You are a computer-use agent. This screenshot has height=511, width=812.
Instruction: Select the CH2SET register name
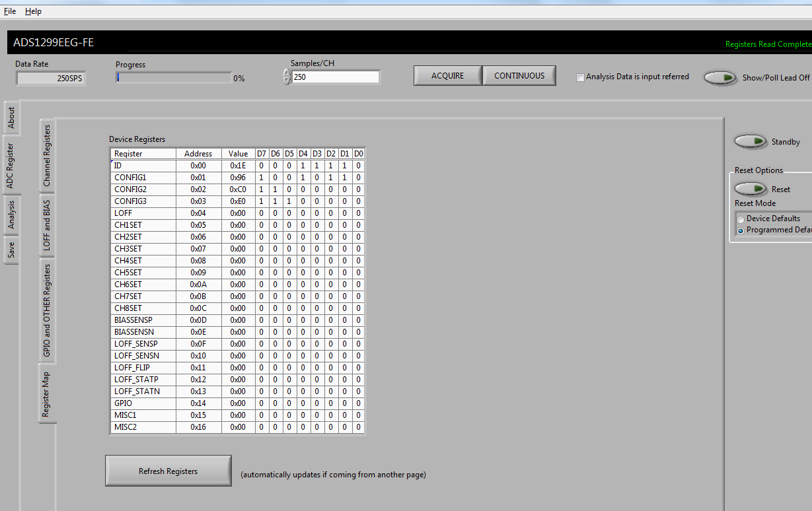click(128, 237)
